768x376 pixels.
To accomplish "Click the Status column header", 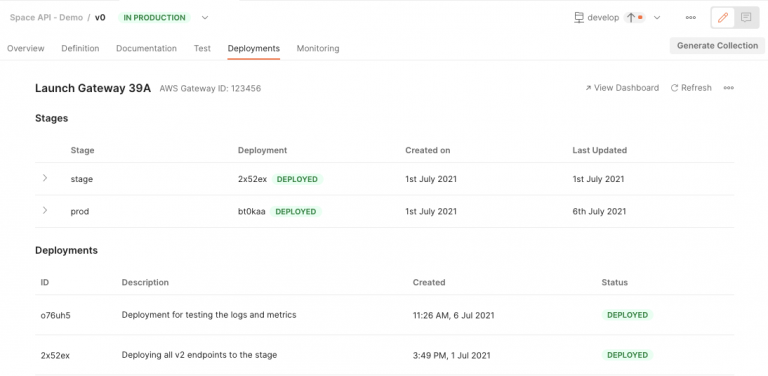I will pyautogui.click(x=615, y=282).
